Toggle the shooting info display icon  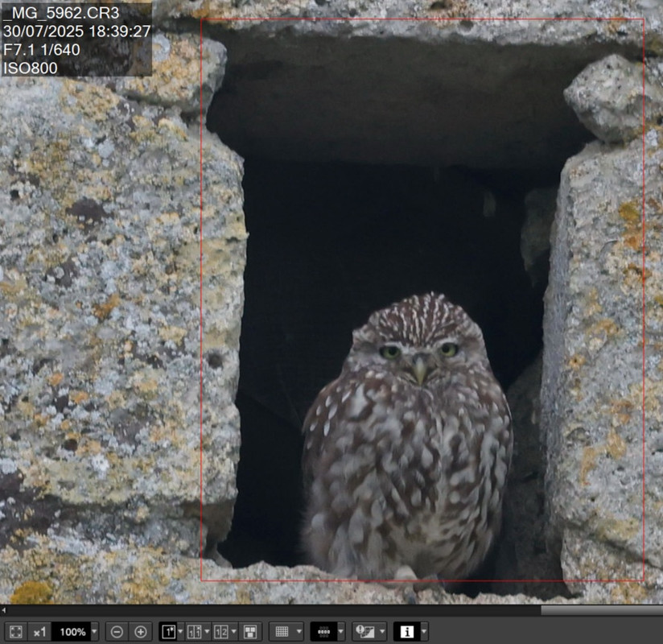407,632
